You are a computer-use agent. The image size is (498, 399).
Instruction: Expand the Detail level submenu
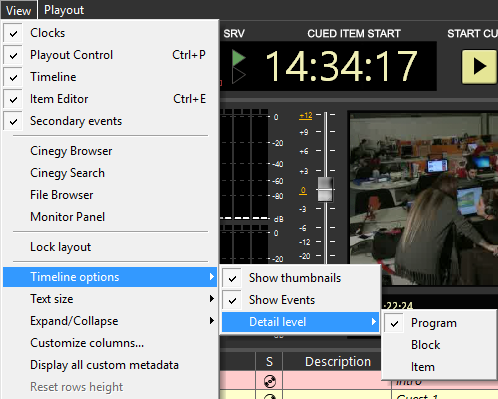(x=300, y=322)
